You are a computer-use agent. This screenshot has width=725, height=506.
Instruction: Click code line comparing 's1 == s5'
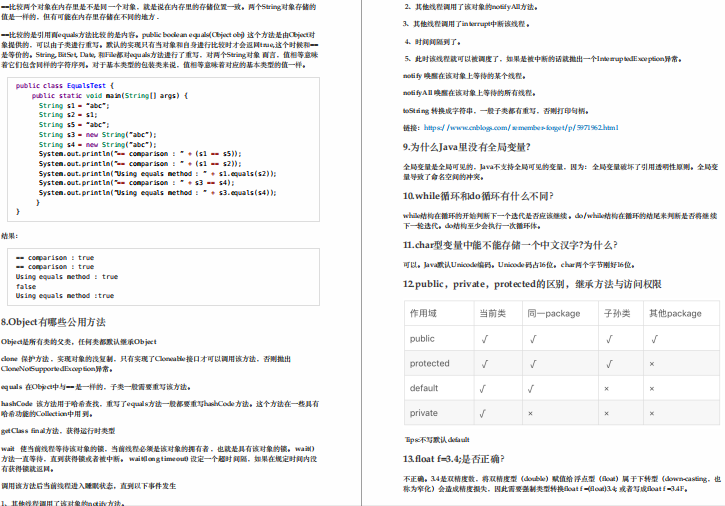pyautogui.click(x=140, y=154)
